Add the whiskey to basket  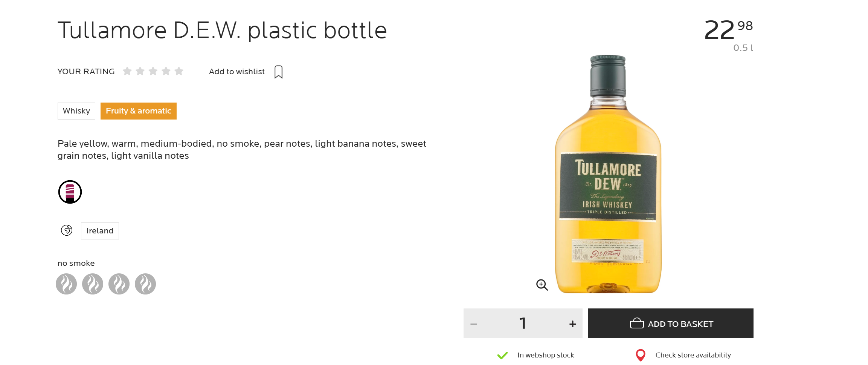click(670, 324)
